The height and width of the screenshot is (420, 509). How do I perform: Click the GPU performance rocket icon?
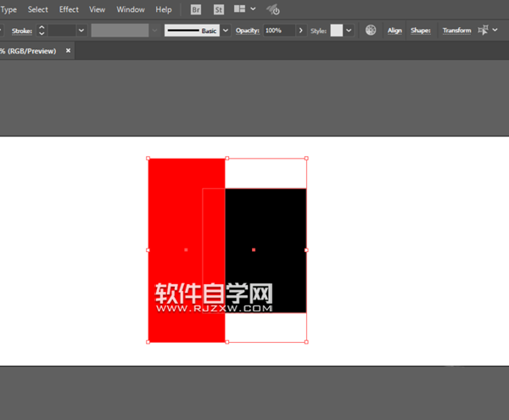coord(273,9)
